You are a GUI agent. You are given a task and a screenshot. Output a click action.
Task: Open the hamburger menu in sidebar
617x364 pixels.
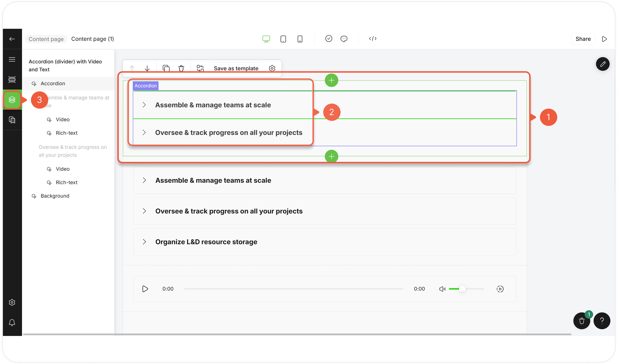click(x=12, y=59)
